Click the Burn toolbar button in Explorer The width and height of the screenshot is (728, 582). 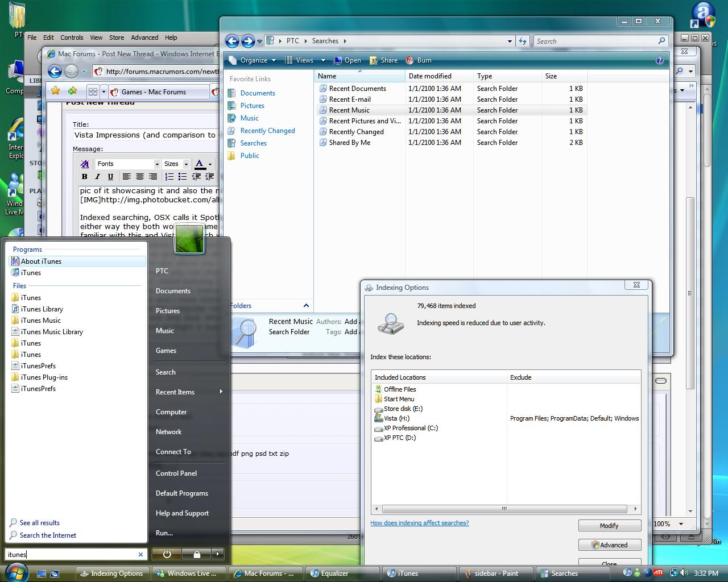coord(419,60)
